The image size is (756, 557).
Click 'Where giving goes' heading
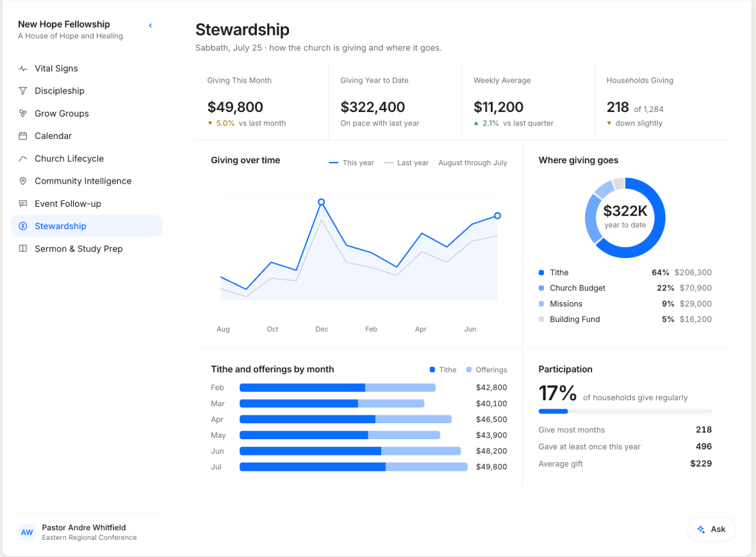tap(579, 161)
